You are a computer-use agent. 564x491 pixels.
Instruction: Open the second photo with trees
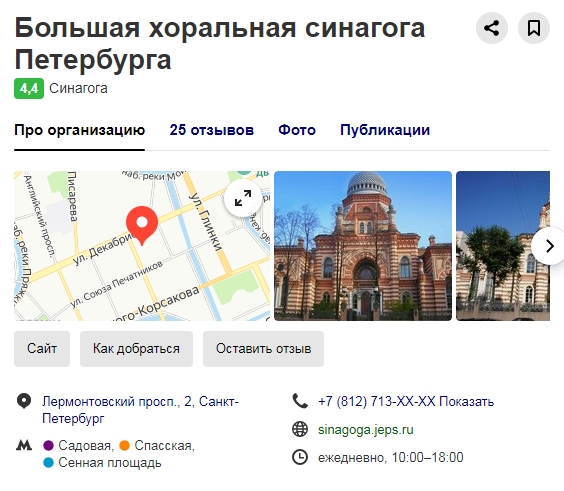point(503,246)
